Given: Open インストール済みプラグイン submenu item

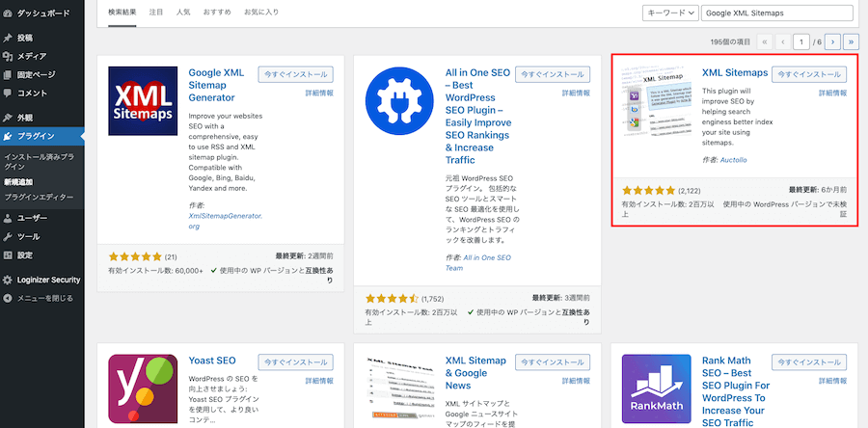Looking at the screenshot, I should coord(39,162).
